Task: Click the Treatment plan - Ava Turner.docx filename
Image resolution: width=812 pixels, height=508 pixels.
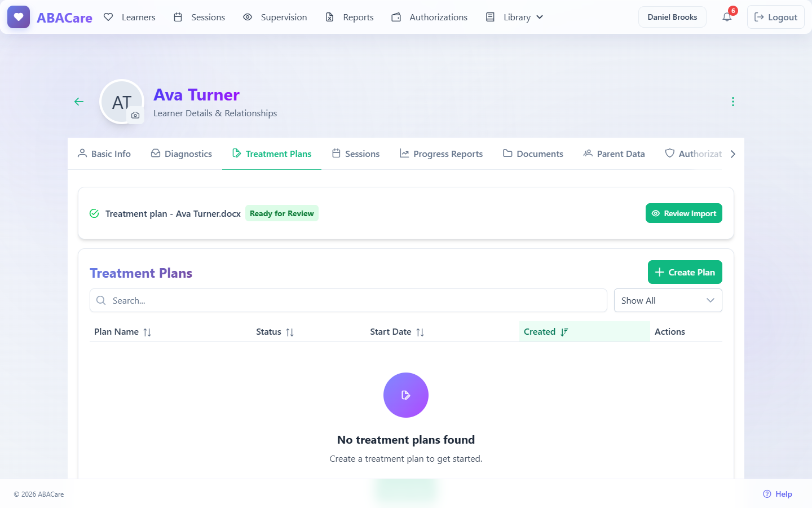Action: (x=173, y=213)
